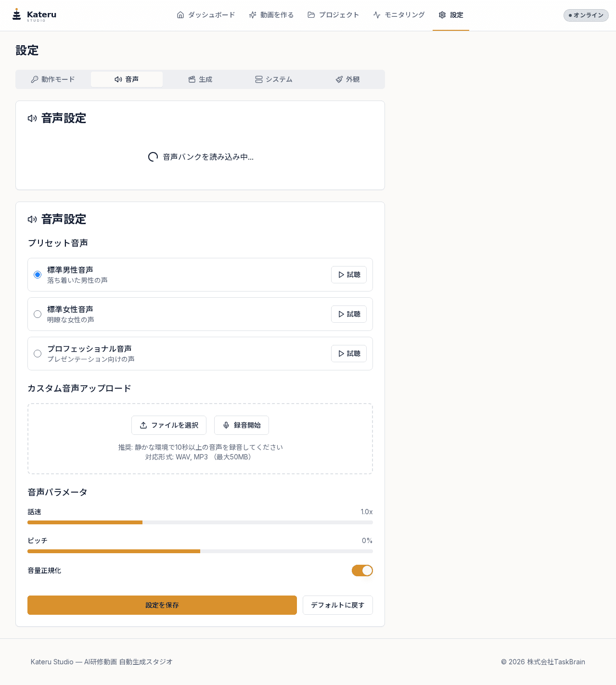Click the upload icon in ファイルを選択

click(x=143, y=425)
